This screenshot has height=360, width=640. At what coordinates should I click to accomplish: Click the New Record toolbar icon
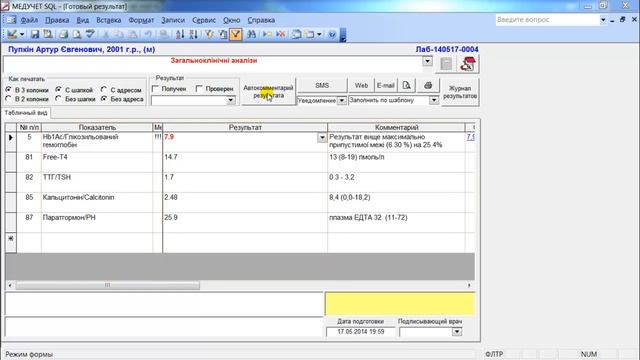[267, 35]
